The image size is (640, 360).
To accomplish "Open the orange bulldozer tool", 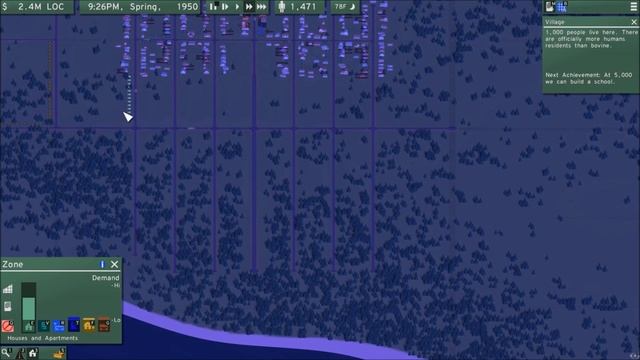I will 59,353.
